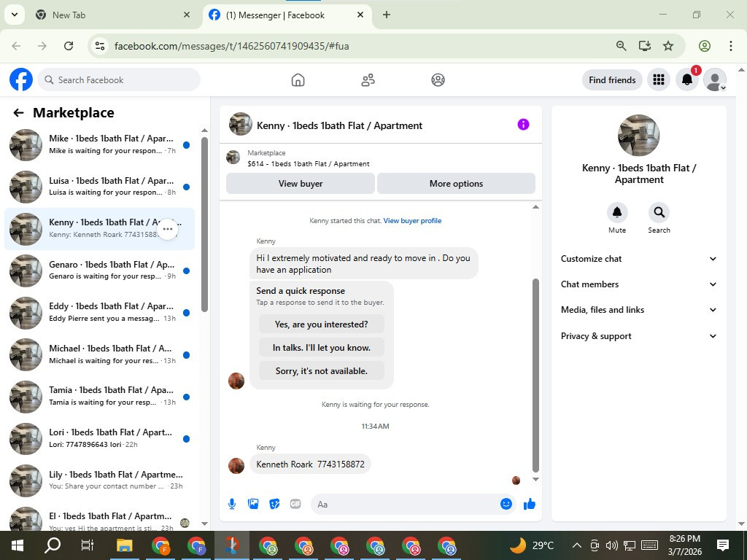Open the account profile avatar menu

[715, 79]
